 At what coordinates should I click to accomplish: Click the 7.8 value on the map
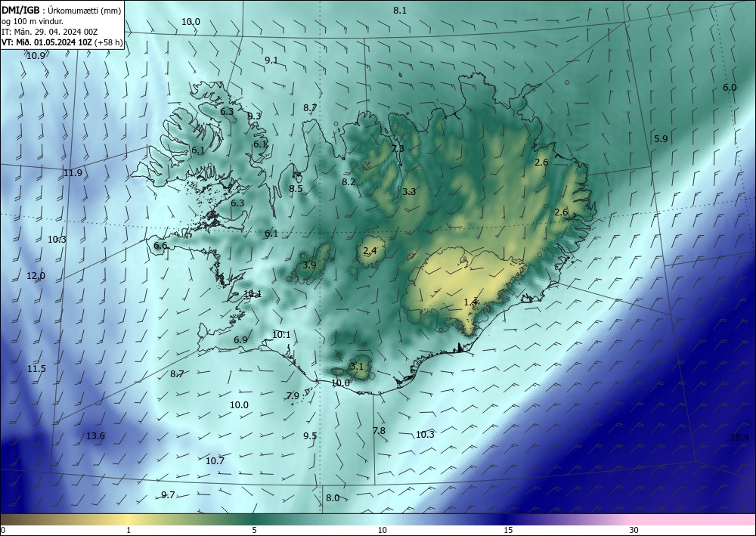click(x=379, y=430)
